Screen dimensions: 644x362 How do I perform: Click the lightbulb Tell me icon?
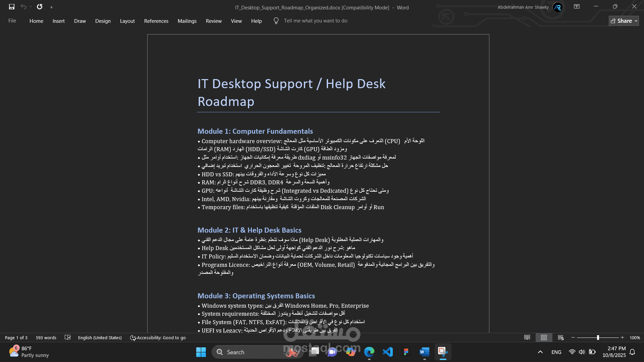(276, 21)
